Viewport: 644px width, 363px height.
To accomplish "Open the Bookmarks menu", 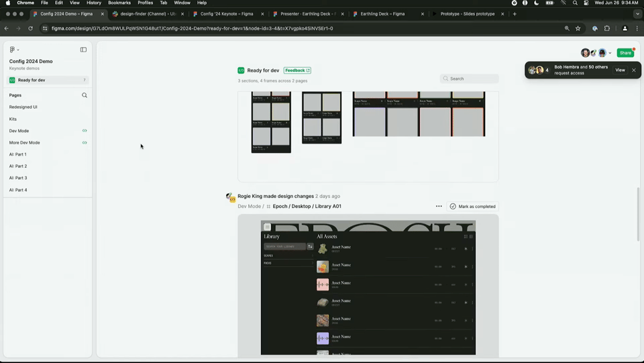I will click(119, 3).
